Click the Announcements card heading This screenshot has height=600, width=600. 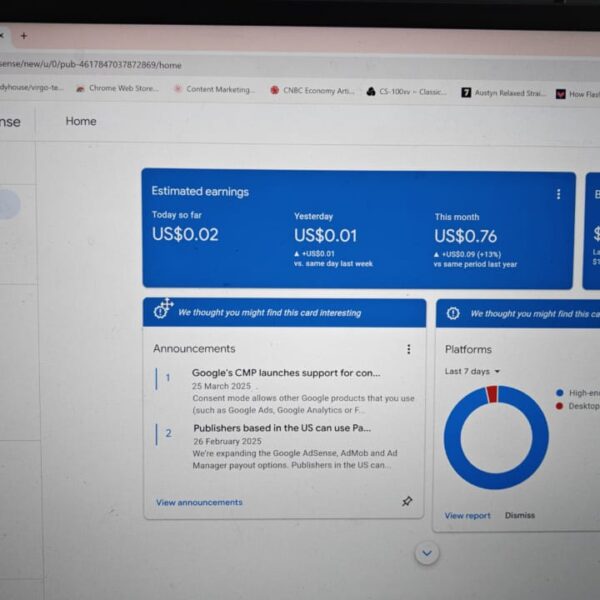[x=194, y=349]
